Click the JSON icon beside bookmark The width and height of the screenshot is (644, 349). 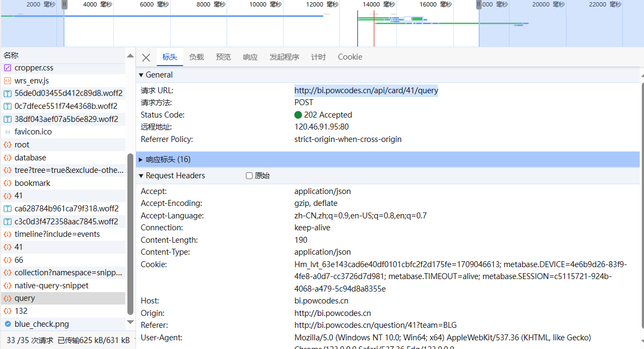click(8, 183)
